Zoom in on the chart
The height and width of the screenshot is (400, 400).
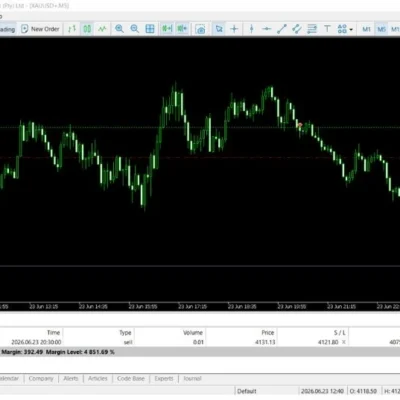click(x=119, y=29)
